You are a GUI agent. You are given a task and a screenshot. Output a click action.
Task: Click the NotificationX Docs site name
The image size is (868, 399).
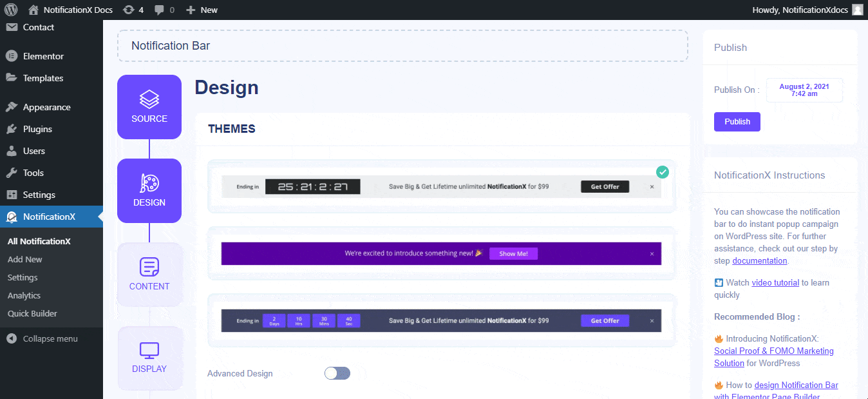pos(78,10)
